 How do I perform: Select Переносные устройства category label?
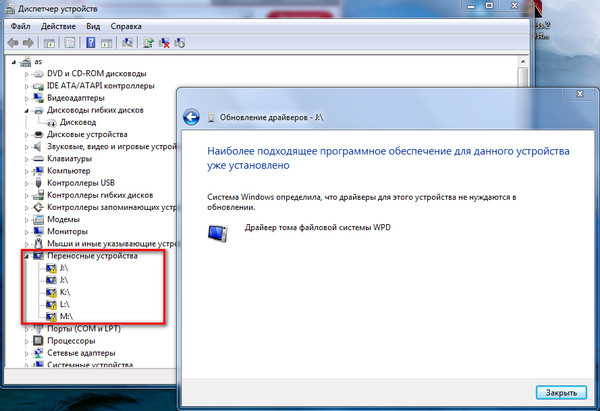pyautogui.click(x=92, y=256)
